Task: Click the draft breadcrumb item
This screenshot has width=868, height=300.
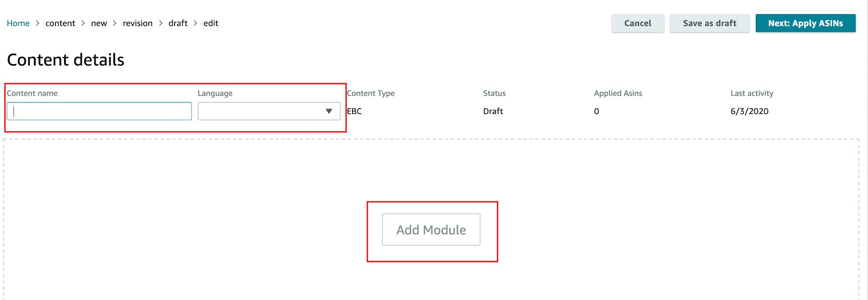Action: 178,23
